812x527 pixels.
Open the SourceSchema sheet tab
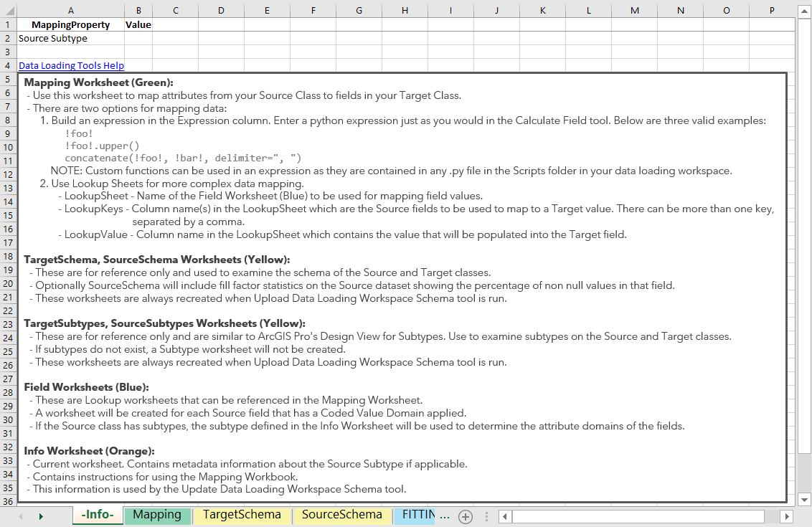(341, 515)
